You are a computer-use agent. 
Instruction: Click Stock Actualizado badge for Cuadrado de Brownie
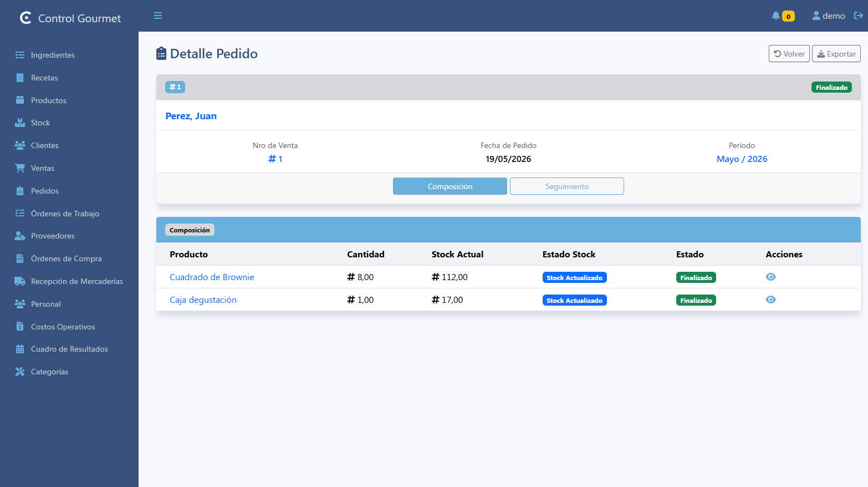(x=574, y=277)
